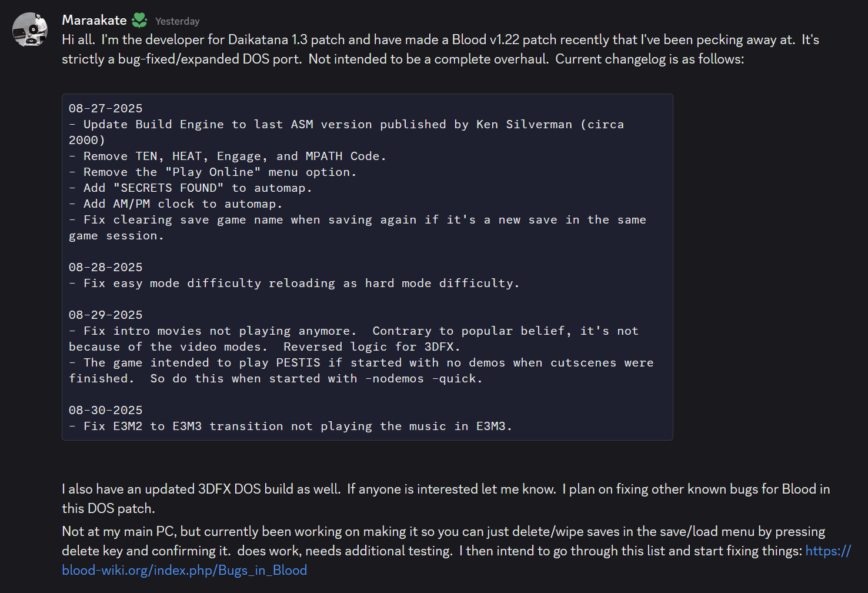This screenshot has height=593, width=868.
Task: Click the "Fix E3M2 to E3M3 transition" line
Action: (291, 426)
